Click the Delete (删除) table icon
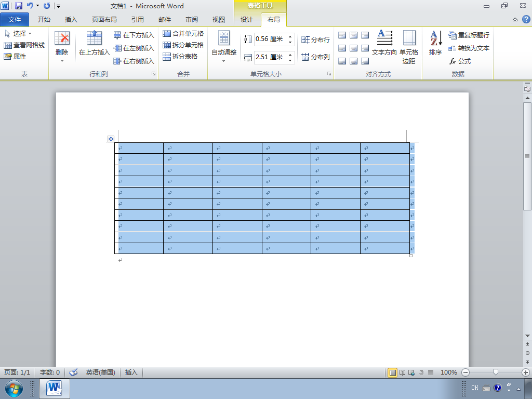The height and width of the screenshot is (399, 532). pyautogui.click(x=62, y=47)
